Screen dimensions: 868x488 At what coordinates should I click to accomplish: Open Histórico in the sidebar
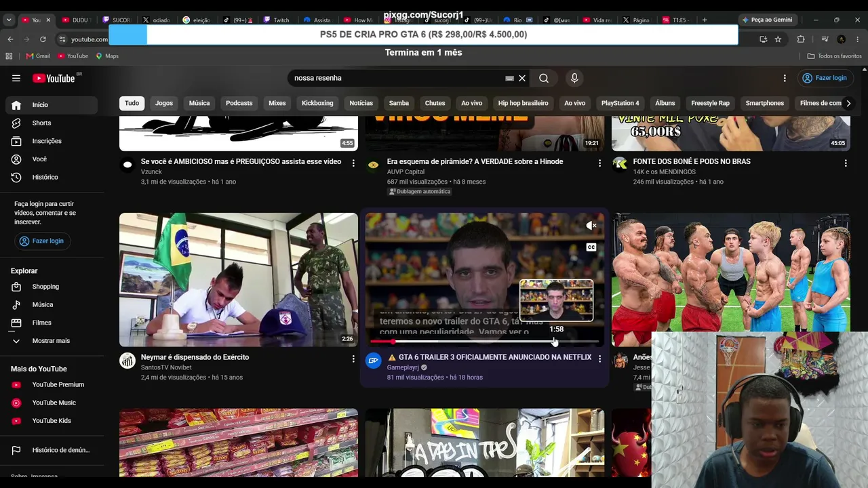click(52, 177)
